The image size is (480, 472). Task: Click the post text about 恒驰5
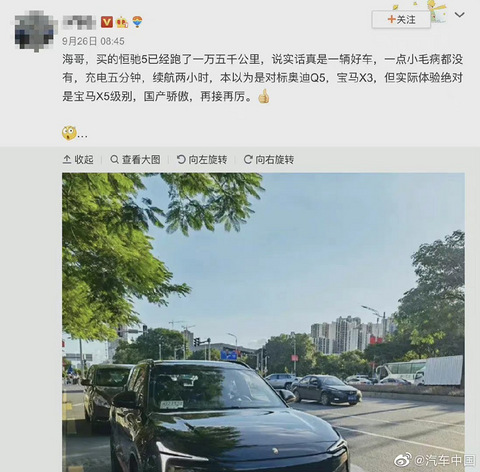262,78
